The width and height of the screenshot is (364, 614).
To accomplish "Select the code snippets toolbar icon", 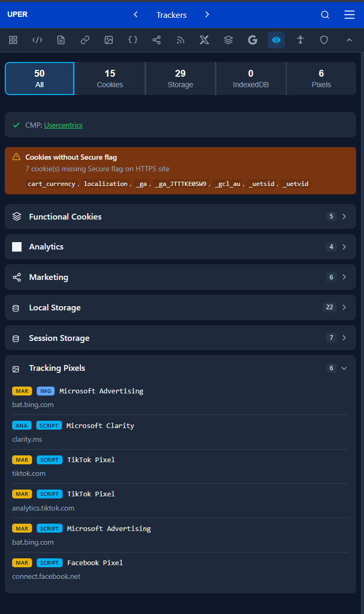I will pos(37,39).
